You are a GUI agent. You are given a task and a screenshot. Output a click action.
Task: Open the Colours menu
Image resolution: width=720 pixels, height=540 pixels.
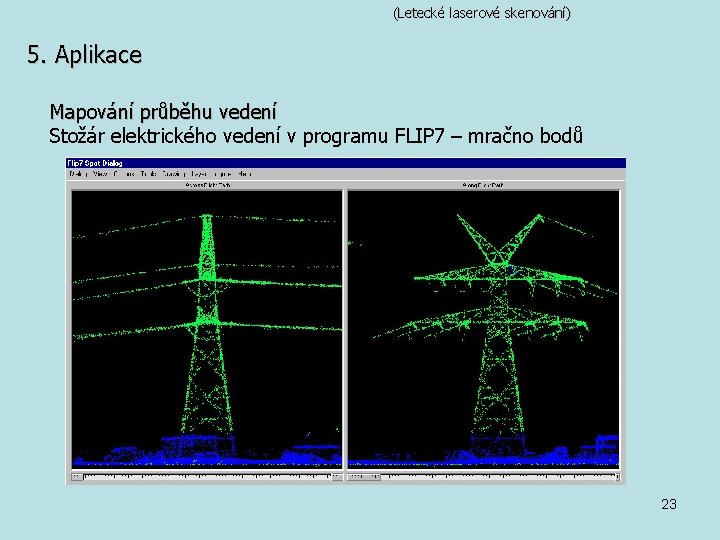tap(124, 174)
